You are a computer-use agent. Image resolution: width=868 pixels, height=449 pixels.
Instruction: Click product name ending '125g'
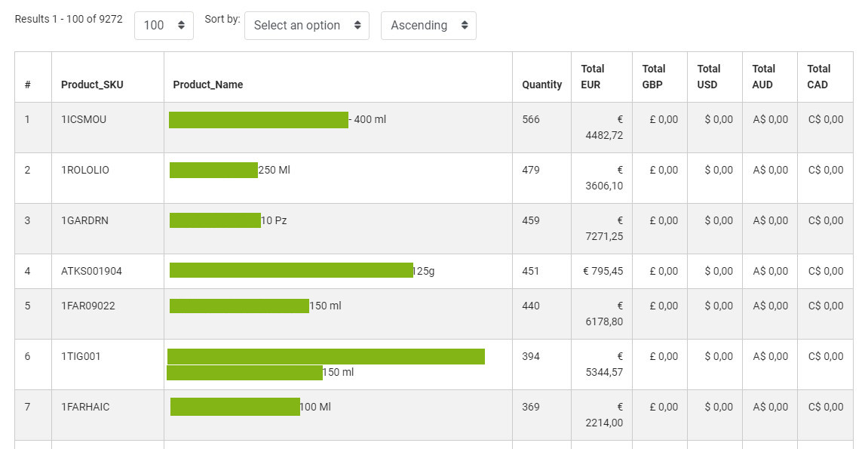point(302,271)
